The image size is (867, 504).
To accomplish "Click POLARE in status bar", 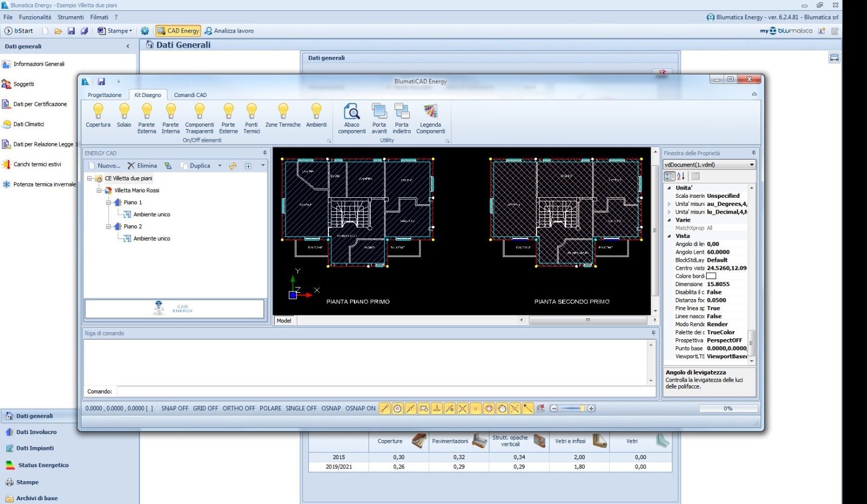I will coord(270,409).
